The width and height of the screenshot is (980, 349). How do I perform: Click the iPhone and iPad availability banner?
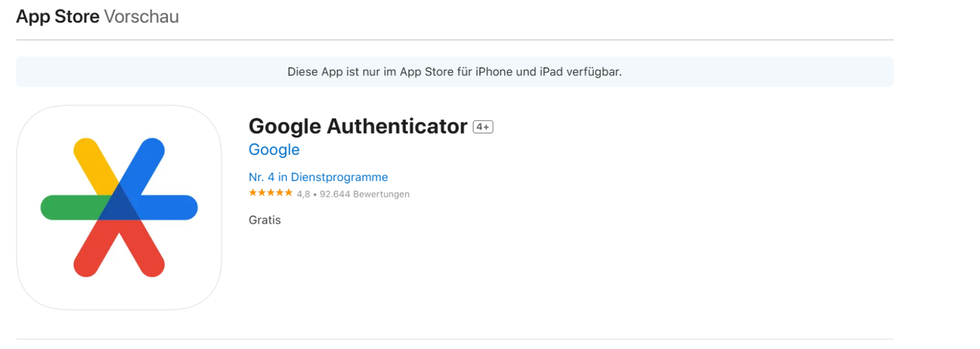coord(454,71)
